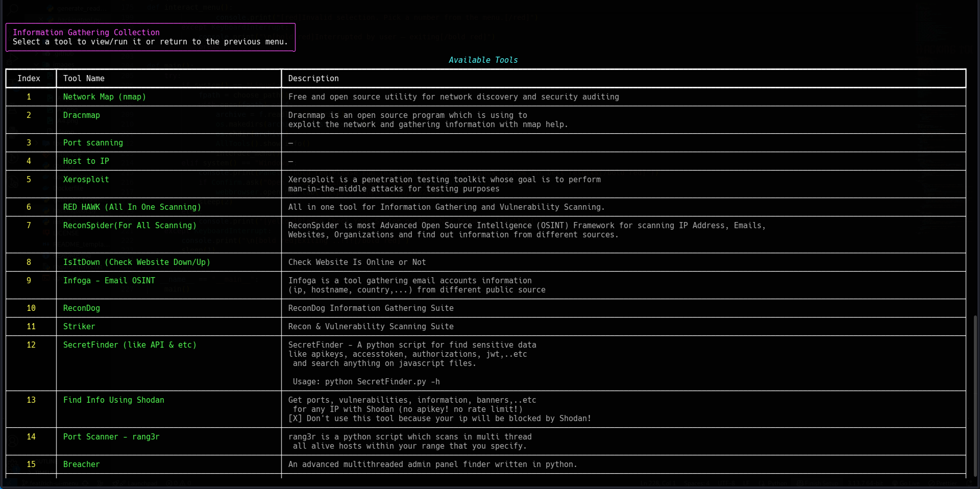The image size is (980, 489).
Task: Select the "Find Info Using Shodan" tool name
Action: pyautogui.click(x=114, y=400)
